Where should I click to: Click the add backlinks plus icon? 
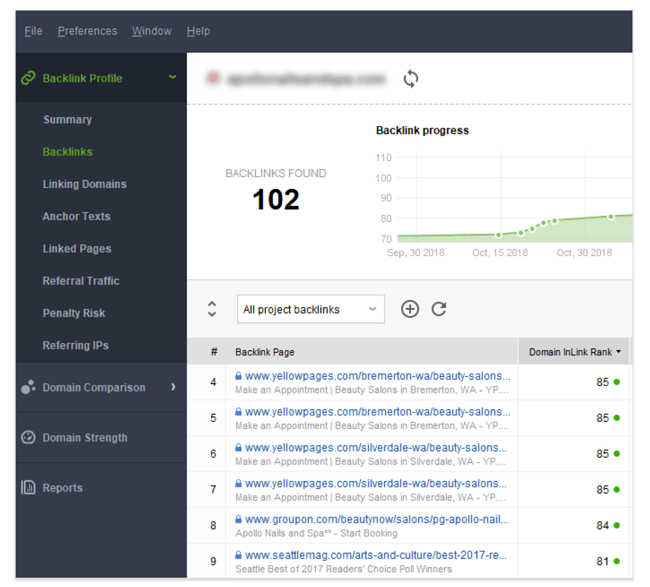[410, 309]
